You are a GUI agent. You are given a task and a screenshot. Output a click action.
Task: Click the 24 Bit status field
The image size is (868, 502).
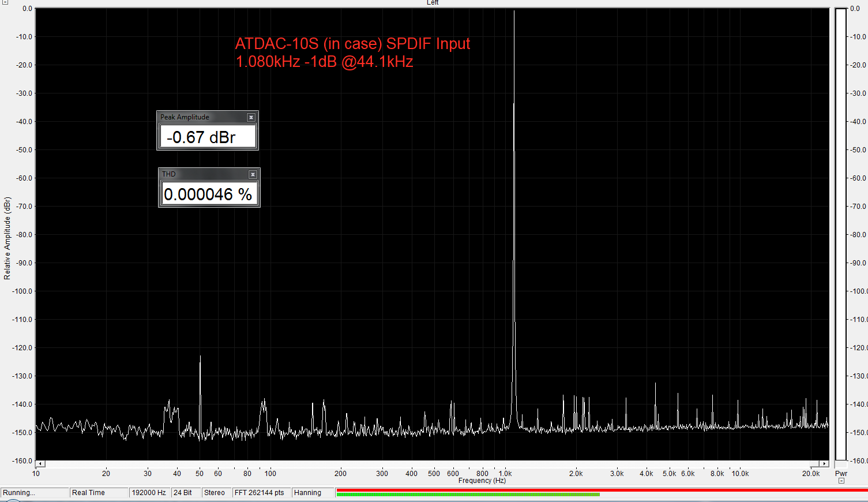pos(186,493)
